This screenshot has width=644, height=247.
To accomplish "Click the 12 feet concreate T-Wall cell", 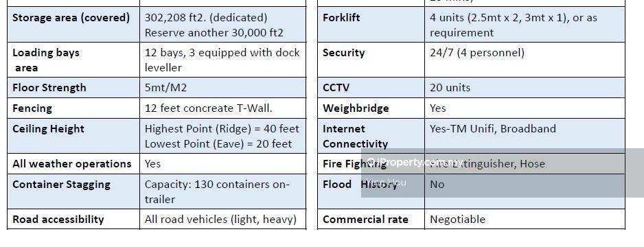I will (x=223, y=108).
